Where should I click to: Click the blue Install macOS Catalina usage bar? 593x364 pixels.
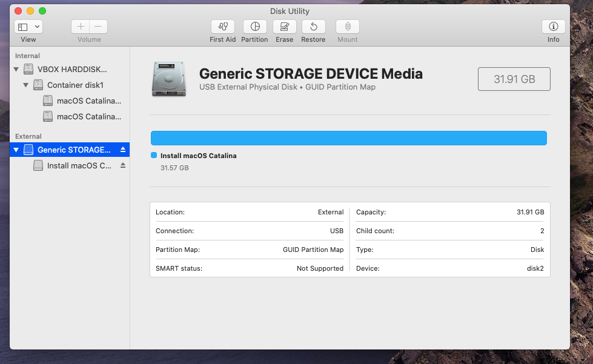pyautogui.click(x=348, y=138)
